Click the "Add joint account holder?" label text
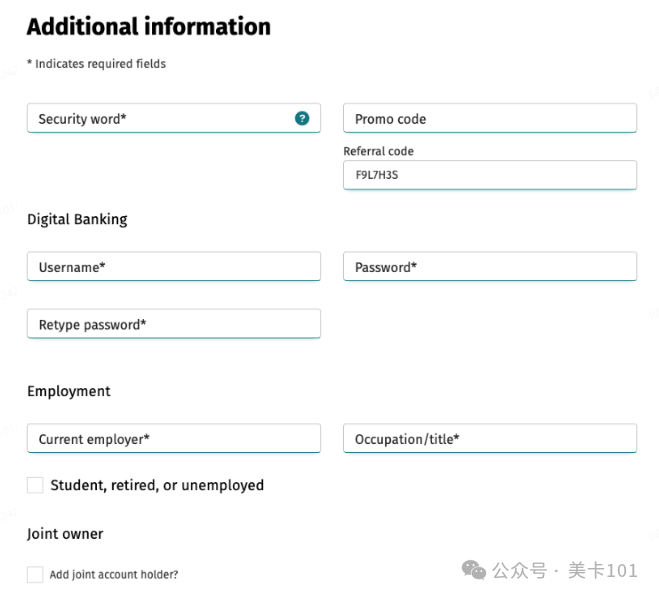This screenshot has height=597, width=659. click(114, 575)
